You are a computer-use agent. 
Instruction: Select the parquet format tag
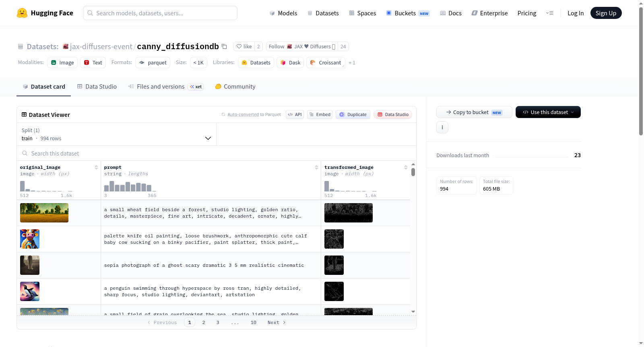(x=153, y=62)
